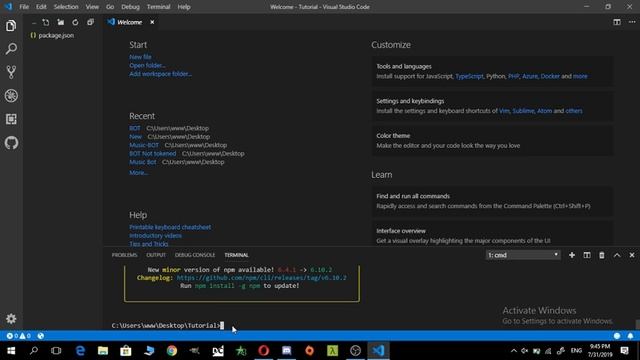The height and width of the screenshot is (360, 640).
Task: Click Add workspace folder... link
Action: [160, 74]
